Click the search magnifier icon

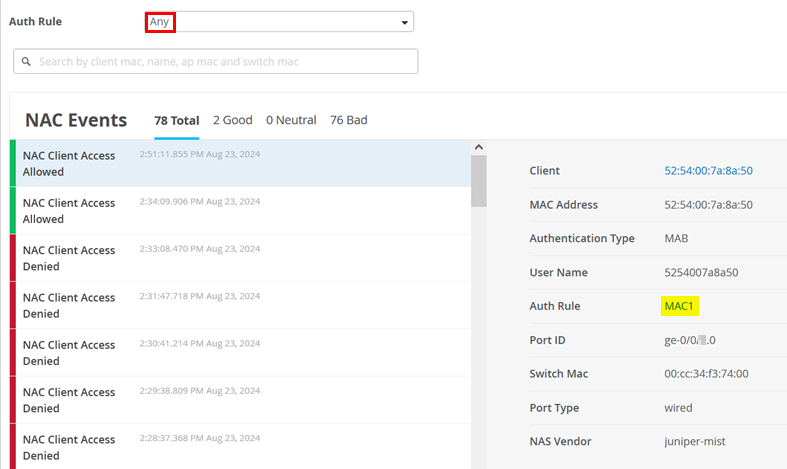tap(27, 62)
